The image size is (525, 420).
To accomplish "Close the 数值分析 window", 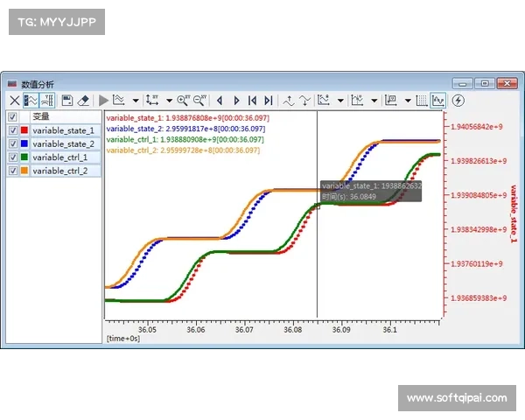I will 507,83.
